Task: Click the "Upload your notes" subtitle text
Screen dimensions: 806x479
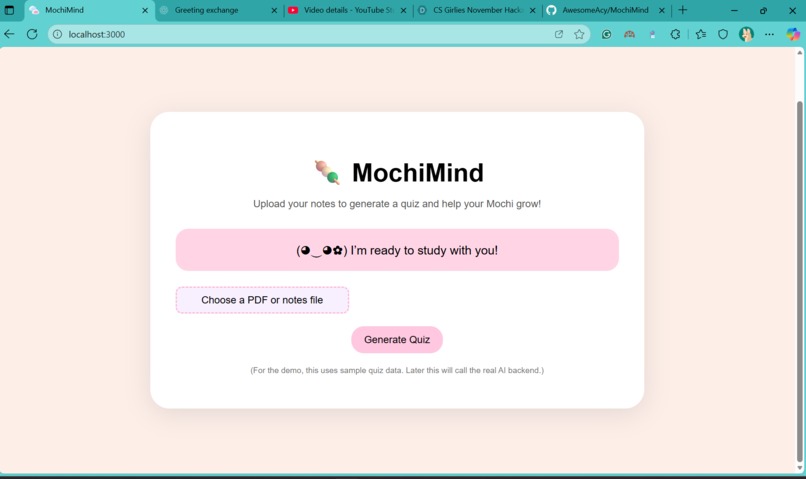Action: point(397,204)
